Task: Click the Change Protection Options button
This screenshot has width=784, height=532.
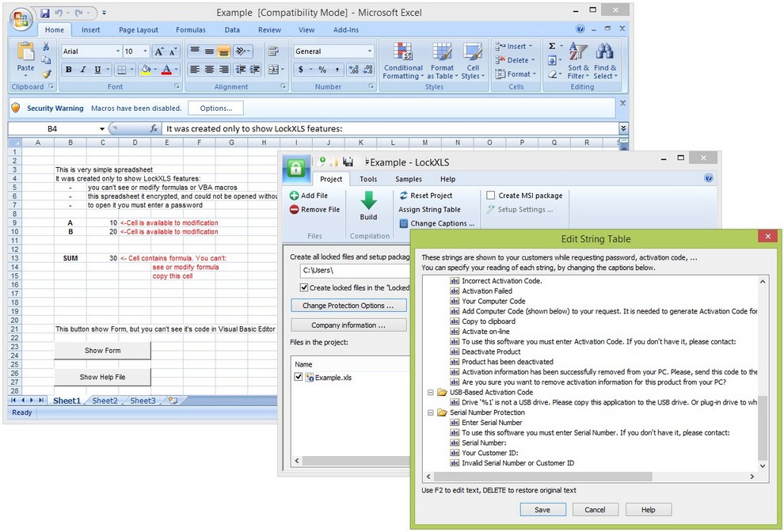Action: point(348,306)
